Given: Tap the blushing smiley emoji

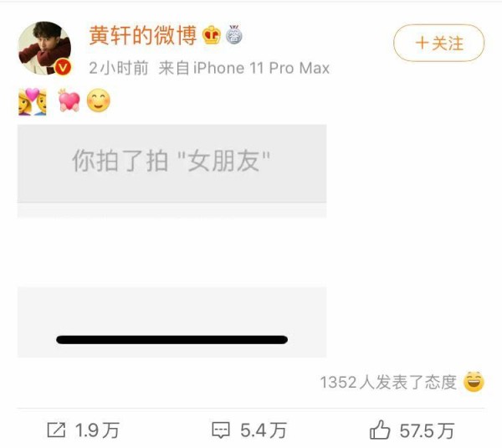Looking at the screenshot, I should [99, 100].
